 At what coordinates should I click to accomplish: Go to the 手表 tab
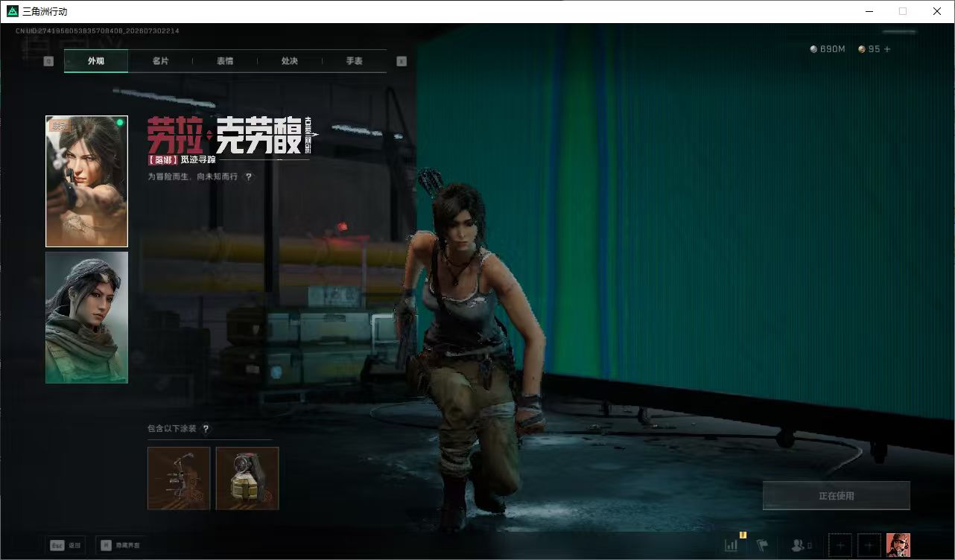[355, 61]
